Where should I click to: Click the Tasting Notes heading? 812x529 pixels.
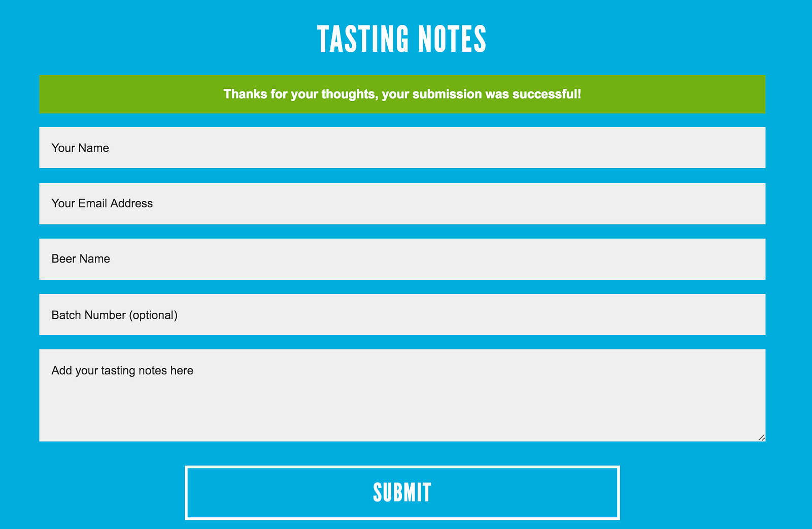(402, 39)
